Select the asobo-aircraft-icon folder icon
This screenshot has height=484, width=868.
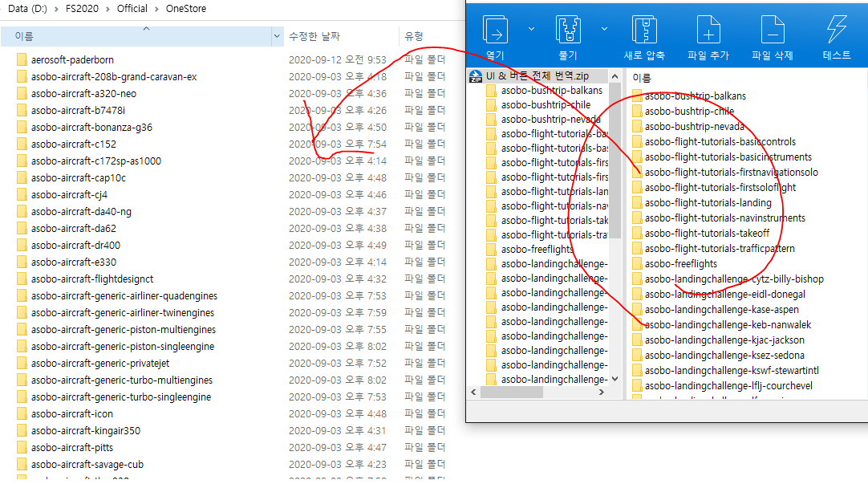pos(22,413)
